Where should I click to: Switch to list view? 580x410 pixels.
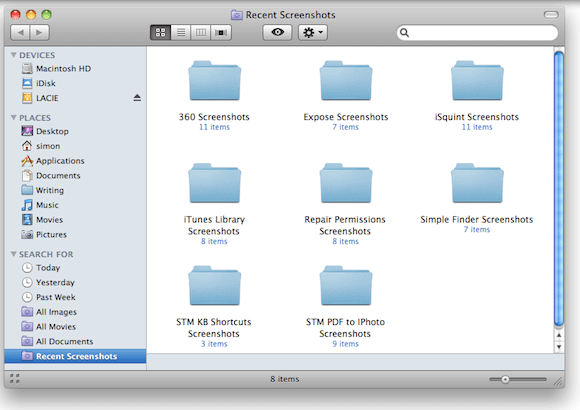click(x=181, y=33)
